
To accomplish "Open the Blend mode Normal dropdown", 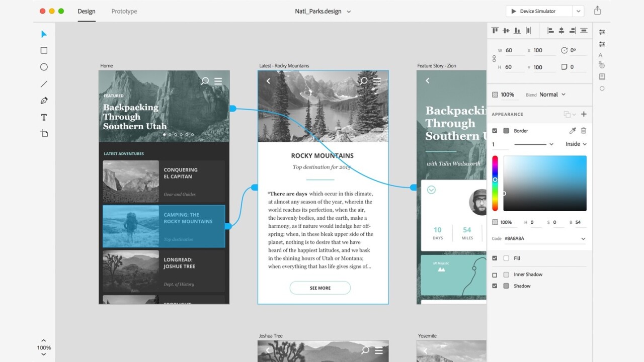I will 552,95.
